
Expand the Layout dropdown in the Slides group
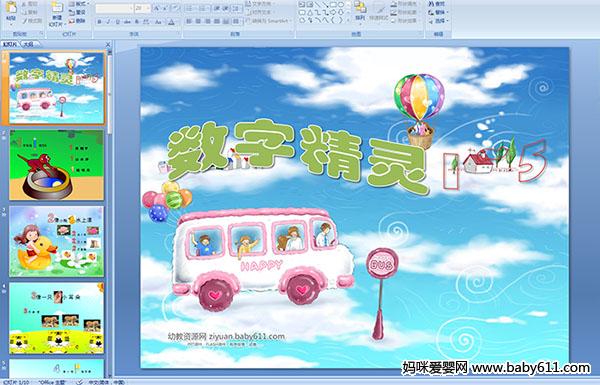click(x=78, y=4)
